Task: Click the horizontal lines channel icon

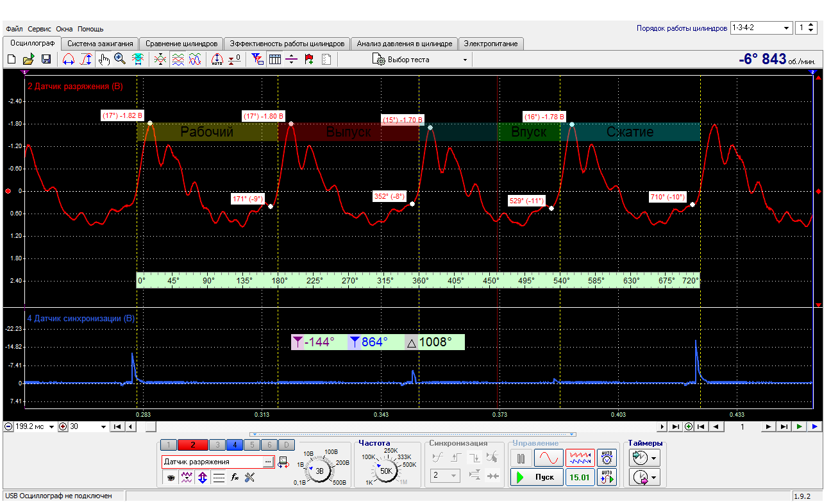Action: pyautogui.click(x=219, y=477)
